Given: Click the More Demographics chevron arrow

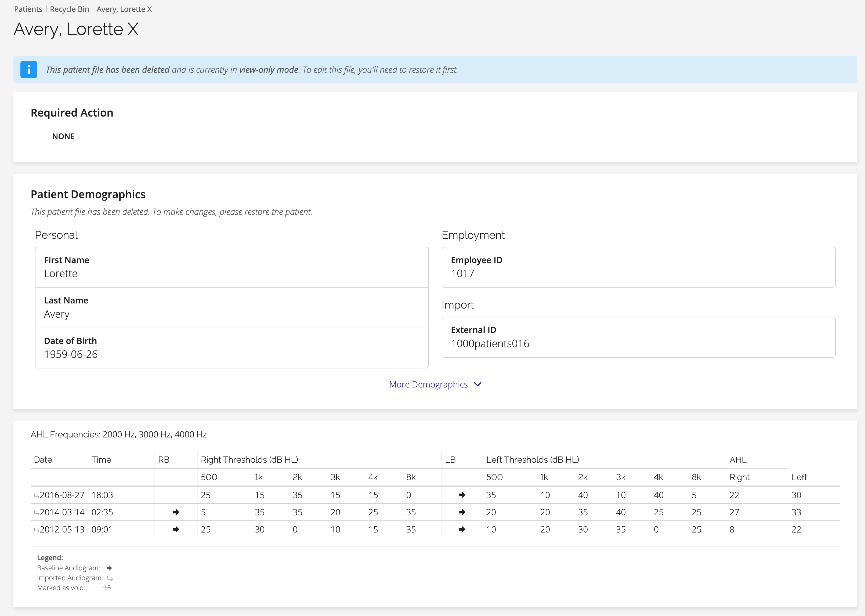Looking at the screenshot, I should point(478,384).
